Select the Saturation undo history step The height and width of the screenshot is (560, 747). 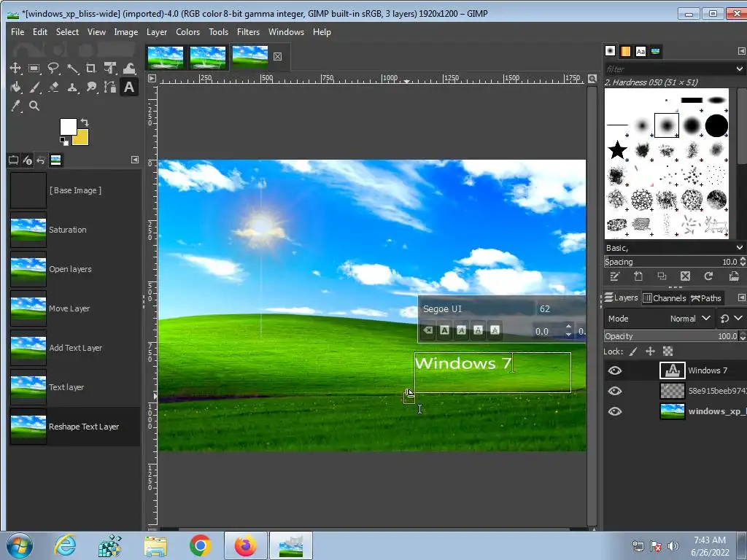point(75,230)
